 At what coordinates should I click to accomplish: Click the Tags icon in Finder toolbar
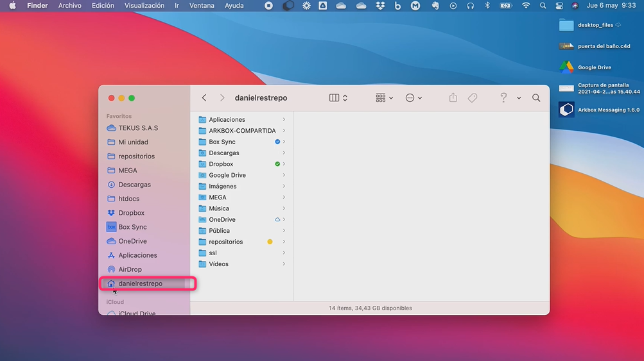473,98
